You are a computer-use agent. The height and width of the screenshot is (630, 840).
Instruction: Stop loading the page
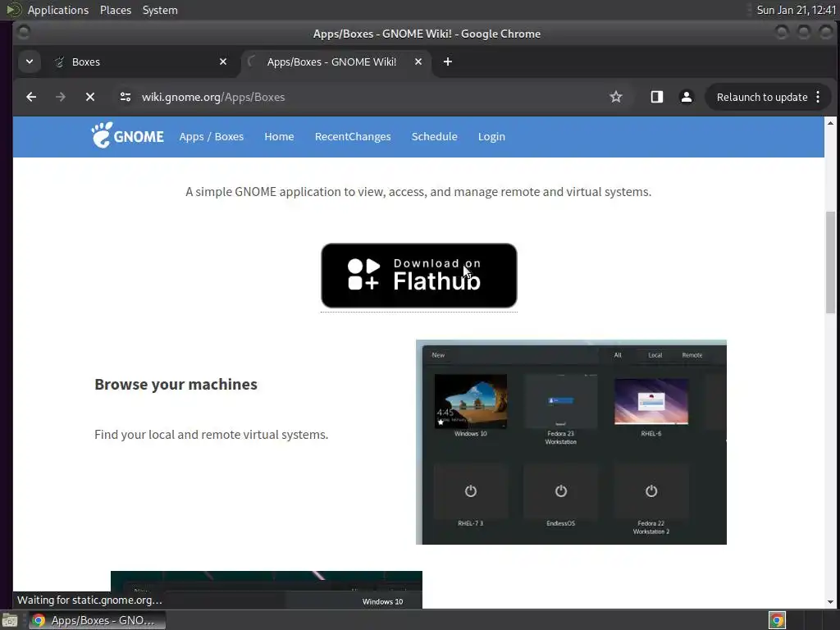(x=90, y=97)
